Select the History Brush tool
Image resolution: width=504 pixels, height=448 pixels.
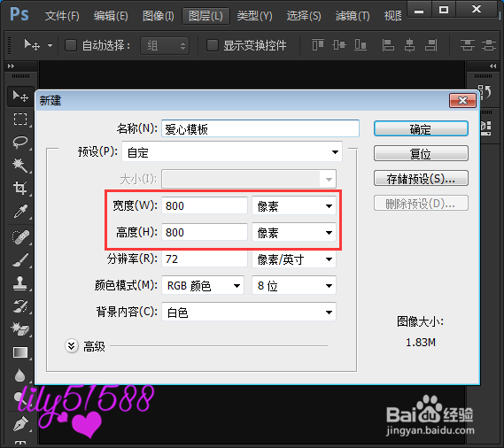[19, 306]
